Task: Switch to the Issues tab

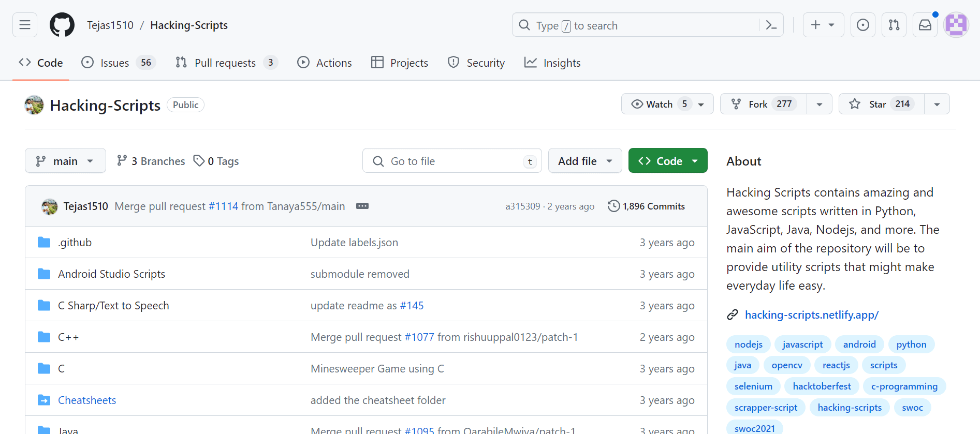Action: (119, 63)
